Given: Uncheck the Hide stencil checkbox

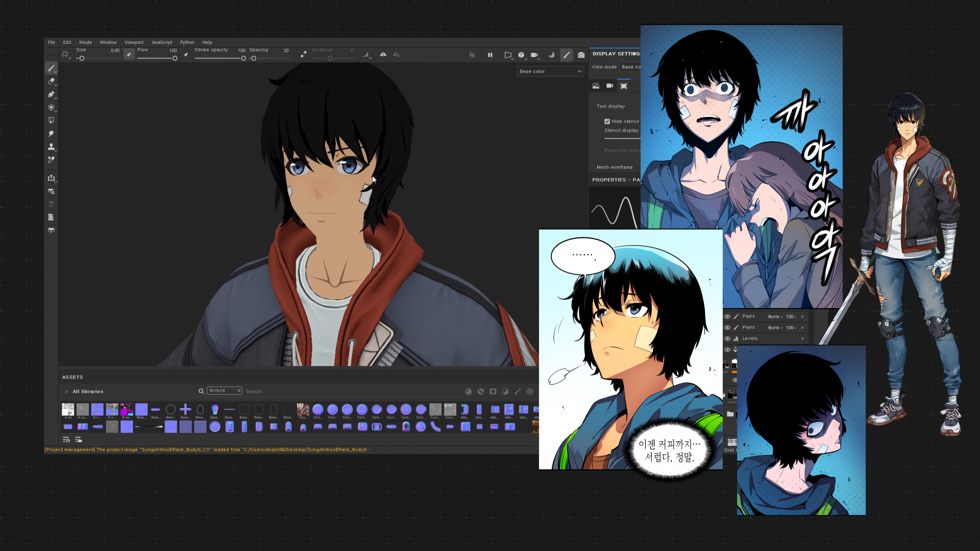Looking at the screenshot, I should click(x=607, y=121).
